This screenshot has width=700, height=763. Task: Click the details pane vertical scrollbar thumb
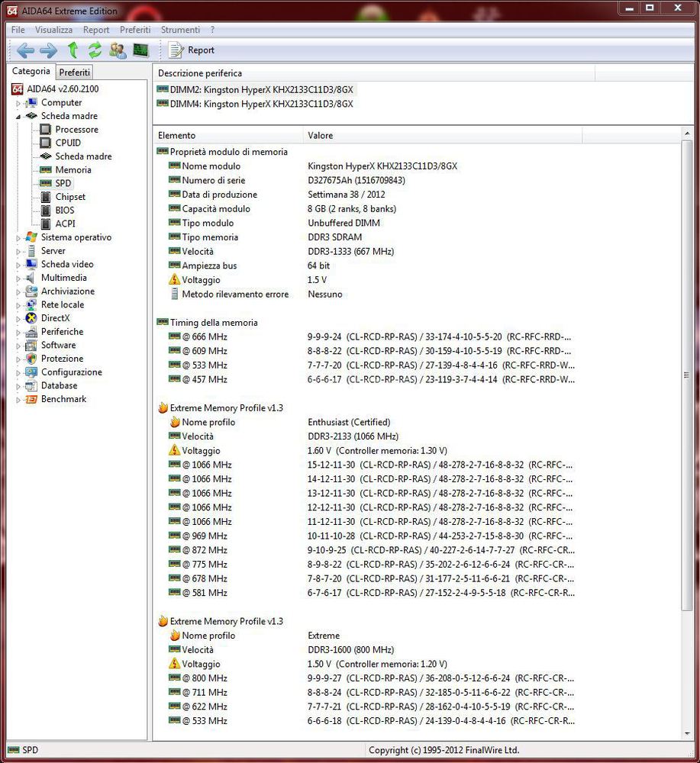(x=686, y=375)
